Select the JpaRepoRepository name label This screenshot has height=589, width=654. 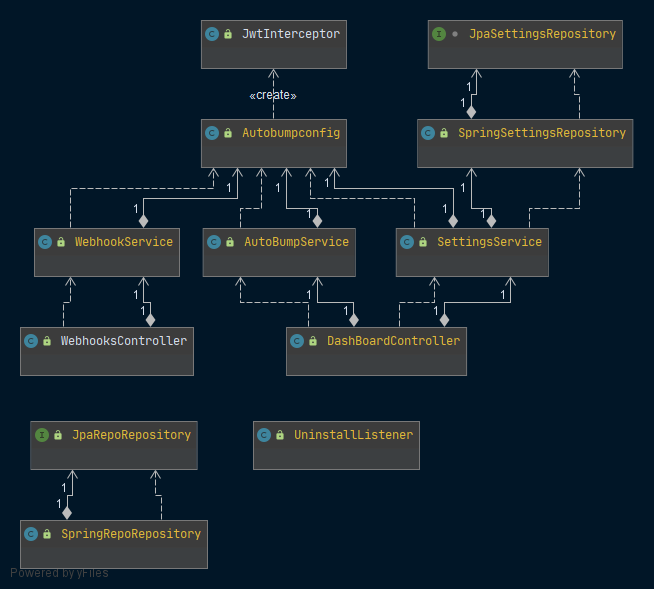click(131, 435)
